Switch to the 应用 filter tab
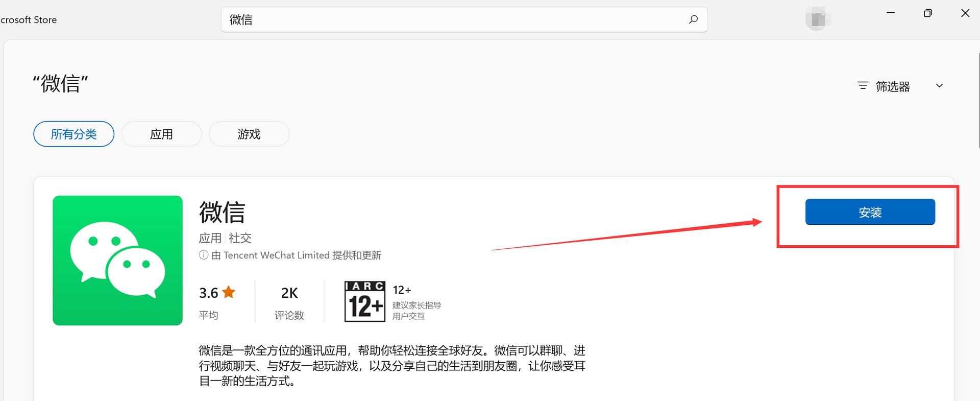 (x=161, y=134)
